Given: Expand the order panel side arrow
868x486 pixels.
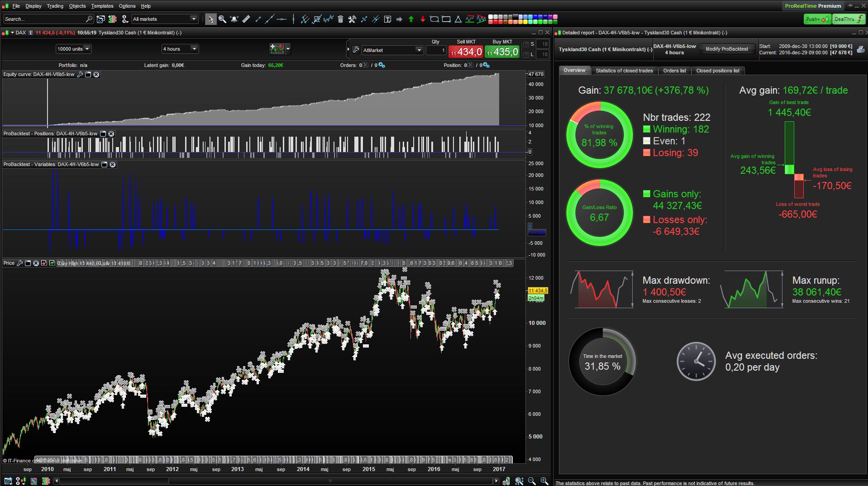Looking at the screenshot, I should [x=348, y=49].
